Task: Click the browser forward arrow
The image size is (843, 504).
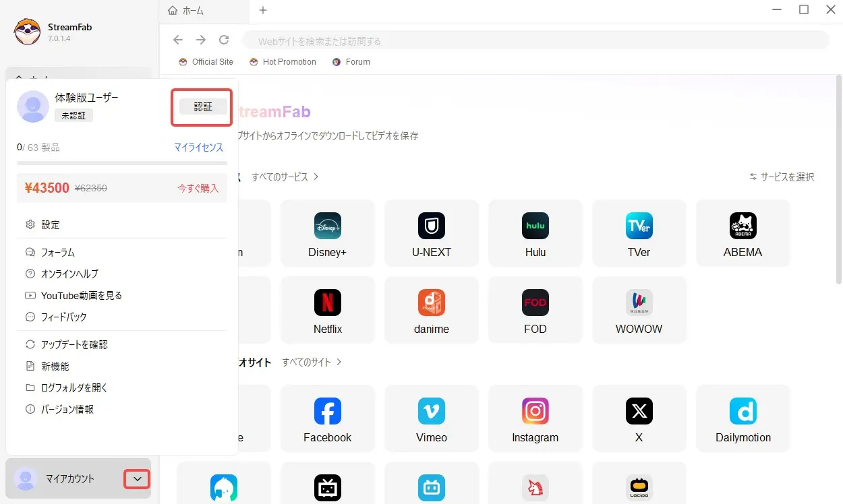Action: coord(201,40)
